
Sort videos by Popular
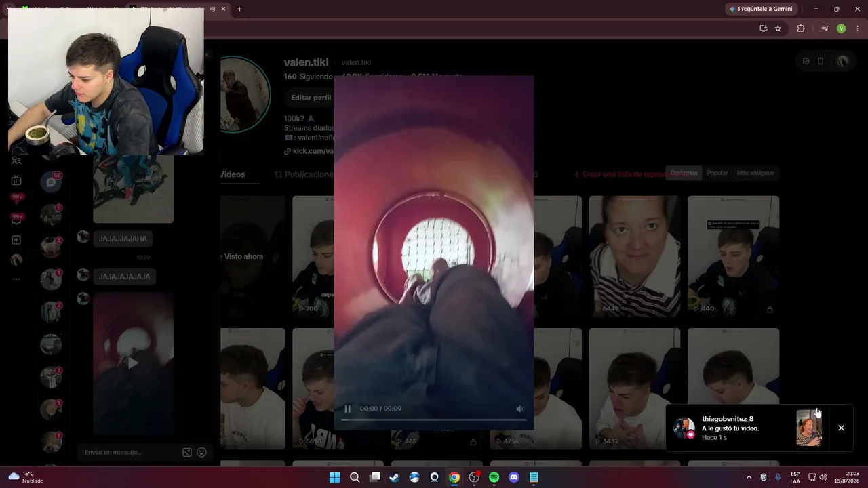pyautogui.click(x=717, y=173)
